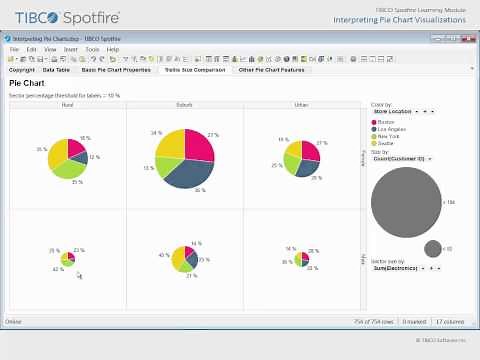Click the Redo arrow in the toolbar

pyautogui.click(x=102, y=59)
